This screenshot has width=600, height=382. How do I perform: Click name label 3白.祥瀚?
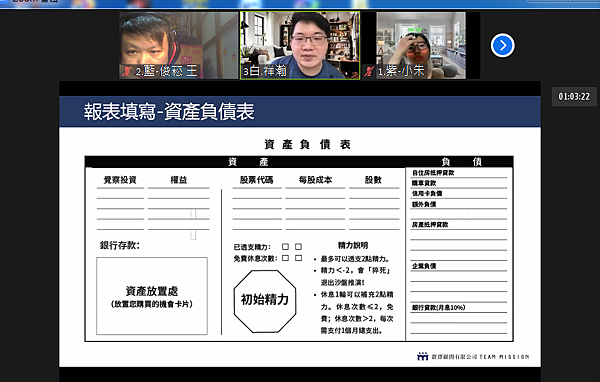click(x=265, y=71)
